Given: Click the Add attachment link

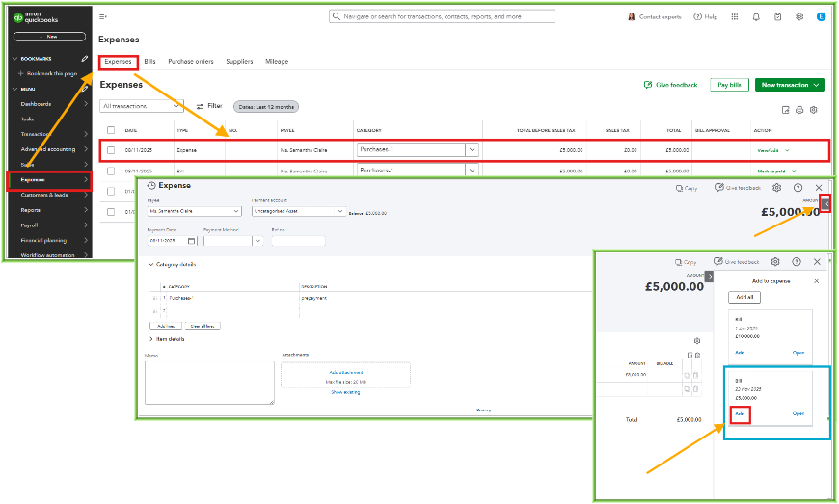Looking at the screenshot, I should tap(345, 373).
